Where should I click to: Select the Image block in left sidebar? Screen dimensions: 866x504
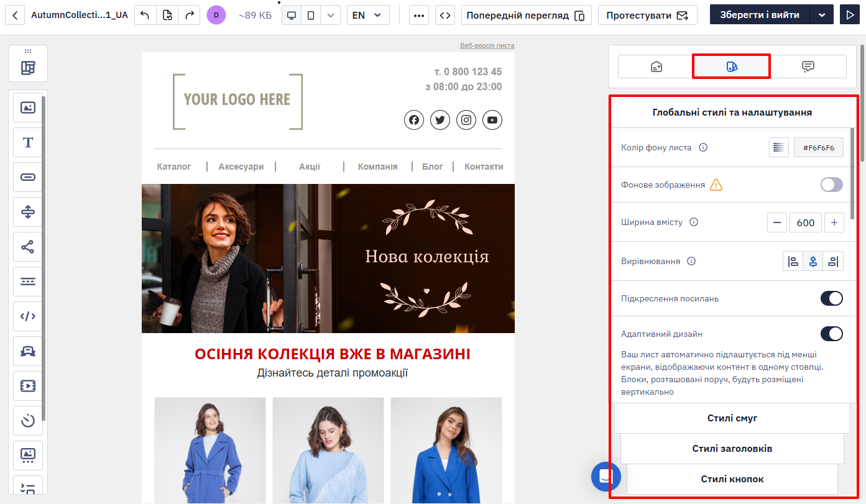(28, 108)
